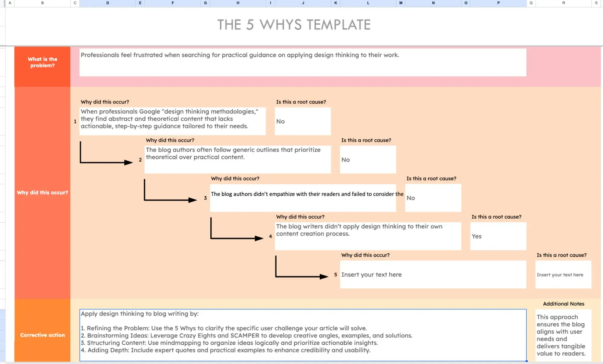Select column C header

pos(75,3)
